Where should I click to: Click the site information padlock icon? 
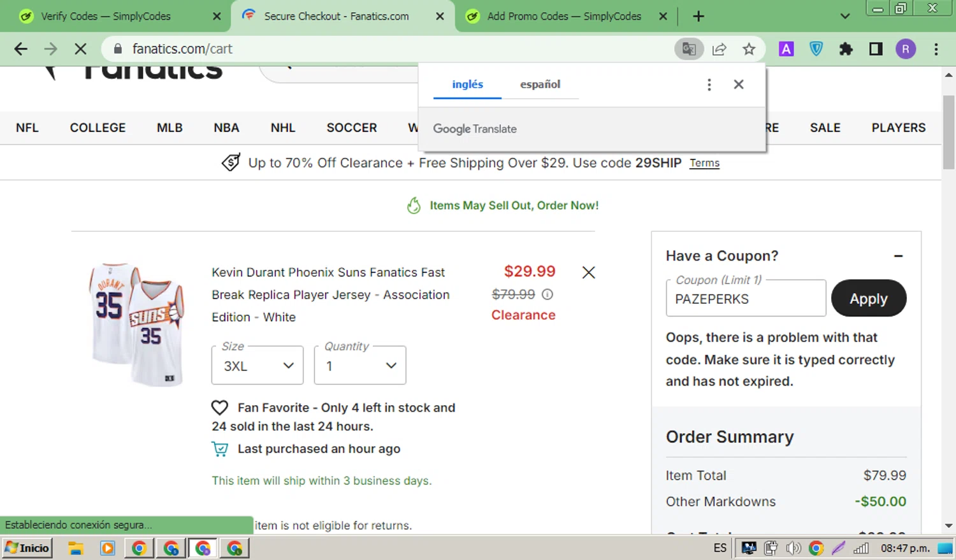click(117, 49)
